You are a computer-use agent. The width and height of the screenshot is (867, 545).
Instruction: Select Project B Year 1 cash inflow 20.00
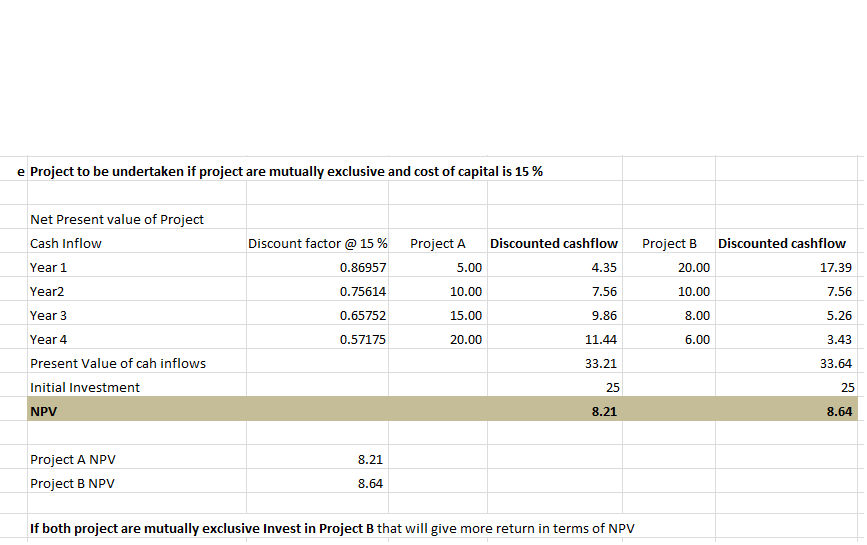[x=693, y=267]
